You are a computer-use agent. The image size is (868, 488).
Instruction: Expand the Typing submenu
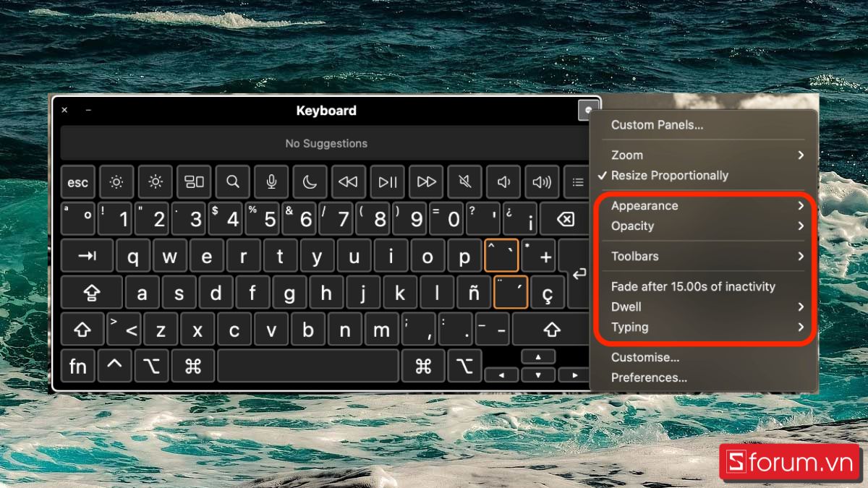pos(703,328)
